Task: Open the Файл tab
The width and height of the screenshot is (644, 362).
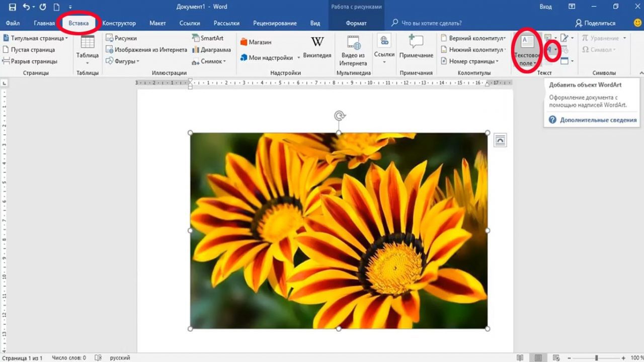Action: (13, 23)
